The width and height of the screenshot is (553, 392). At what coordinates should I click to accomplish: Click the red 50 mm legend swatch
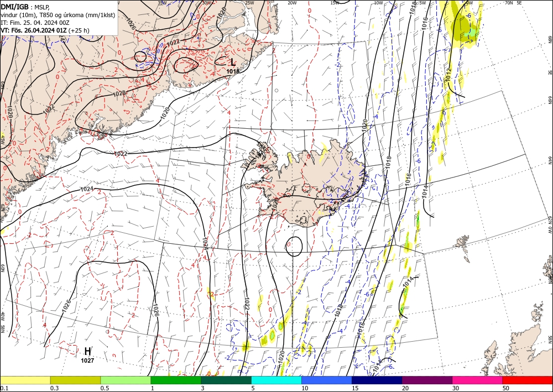point(528,380)
